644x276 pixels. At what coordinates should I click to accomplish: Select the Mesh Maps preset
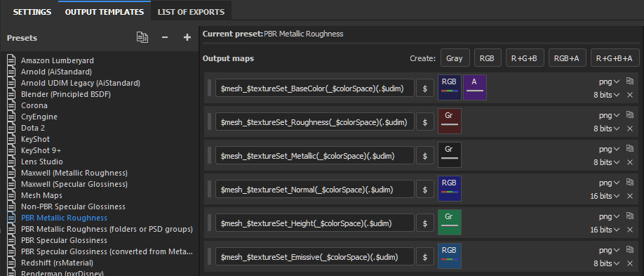tap(41, 195)
